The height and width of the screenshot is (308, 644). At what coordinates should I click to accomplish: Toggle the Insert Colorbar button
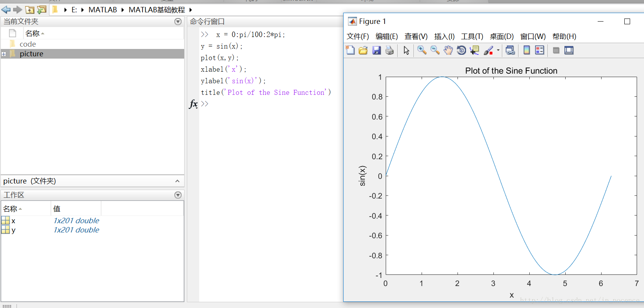[526, 50]
